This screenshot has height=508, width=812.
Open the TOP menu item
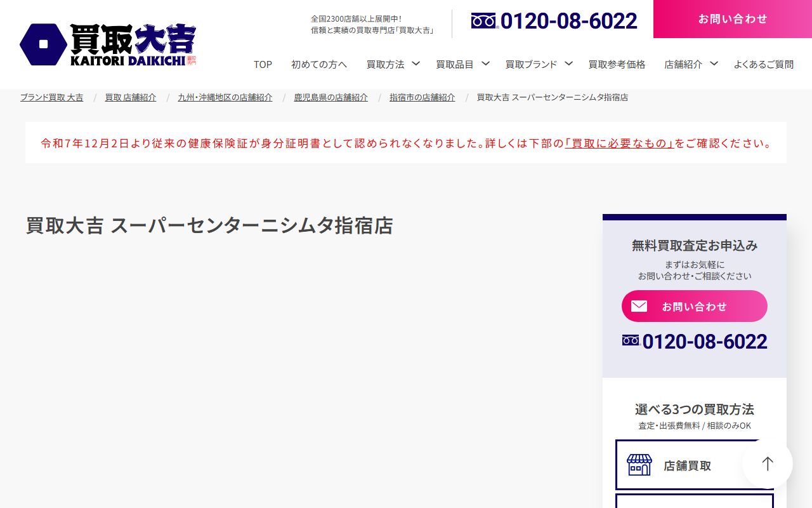coord(263,64)
